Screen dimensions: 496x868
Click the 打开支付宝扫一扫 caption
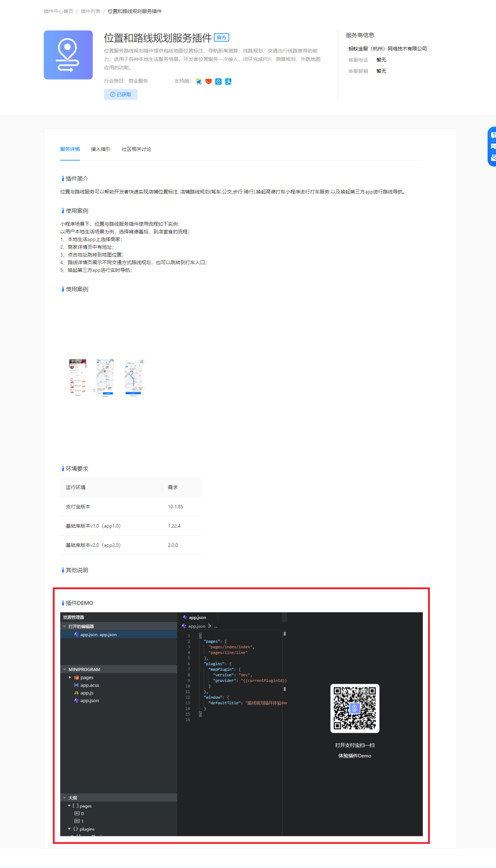click(x=355, y=745)
